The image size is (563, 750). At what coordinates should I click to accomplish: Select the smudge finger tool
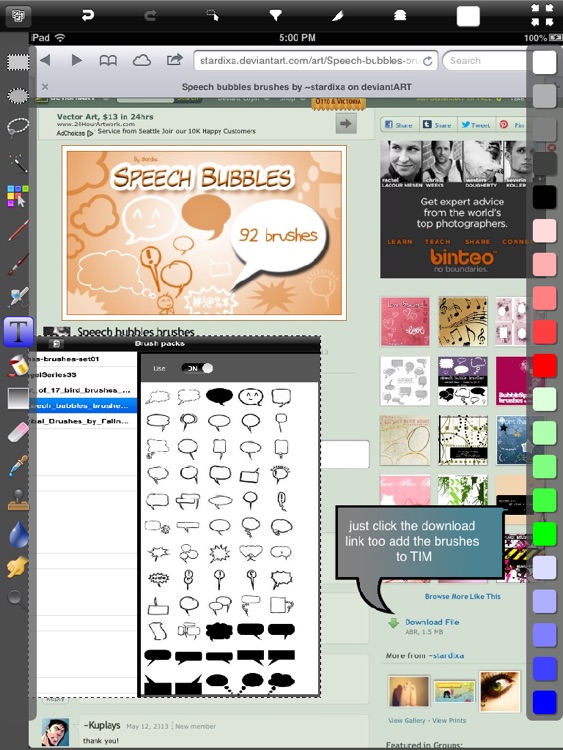(18, 567)
